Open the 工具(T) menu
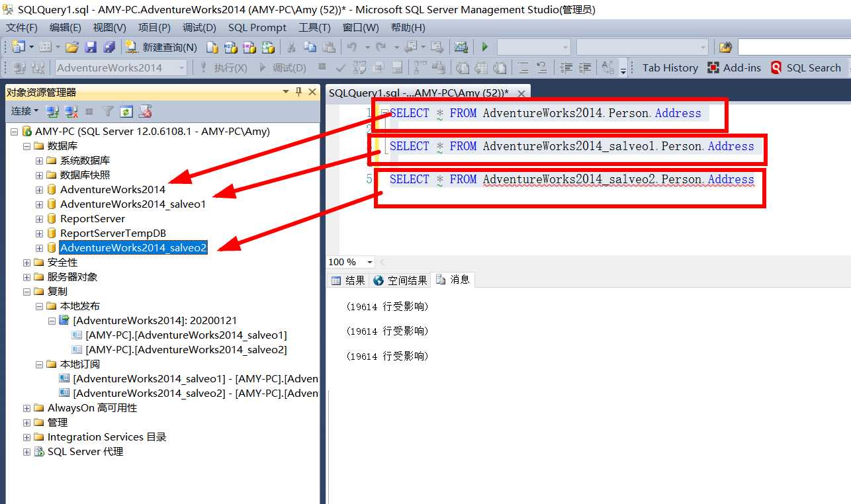This screenshot has width=851, height=504. (314, 27)
